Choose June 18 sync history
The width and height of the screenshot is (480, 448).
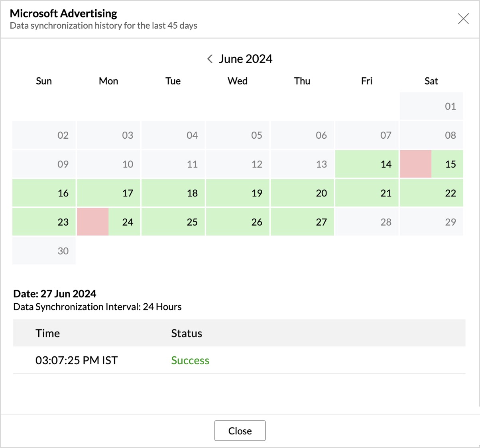173,193
